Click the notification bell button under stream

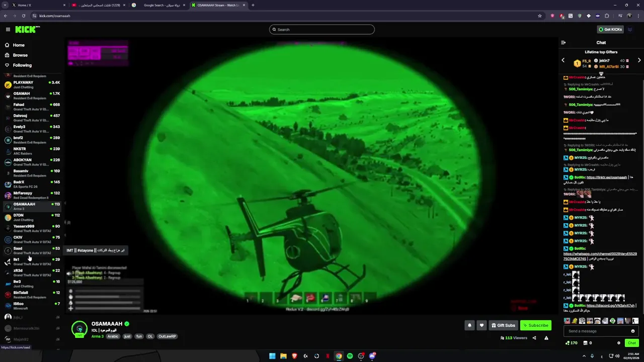pos(469,325)
